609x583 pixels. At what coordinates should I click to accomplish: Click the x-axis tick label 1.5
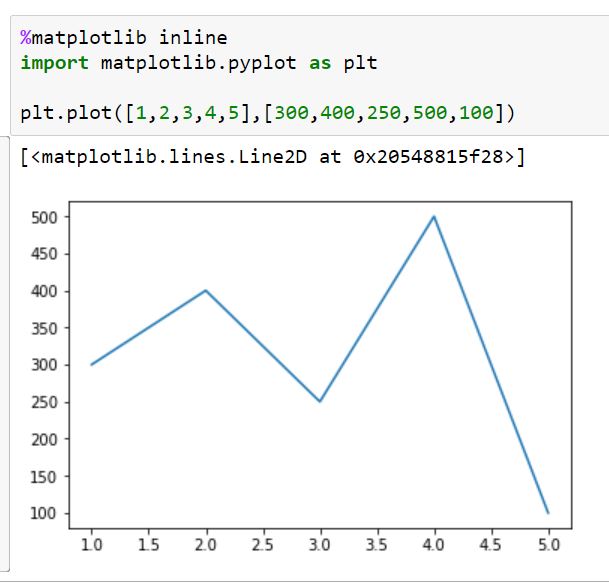(x=148, y=545)
